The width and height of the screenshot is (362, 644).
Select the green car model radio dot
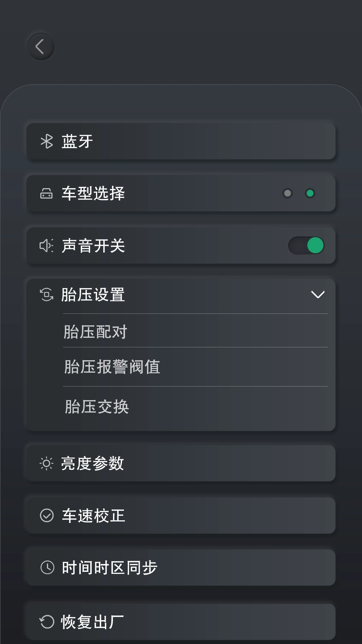point(310,193)
